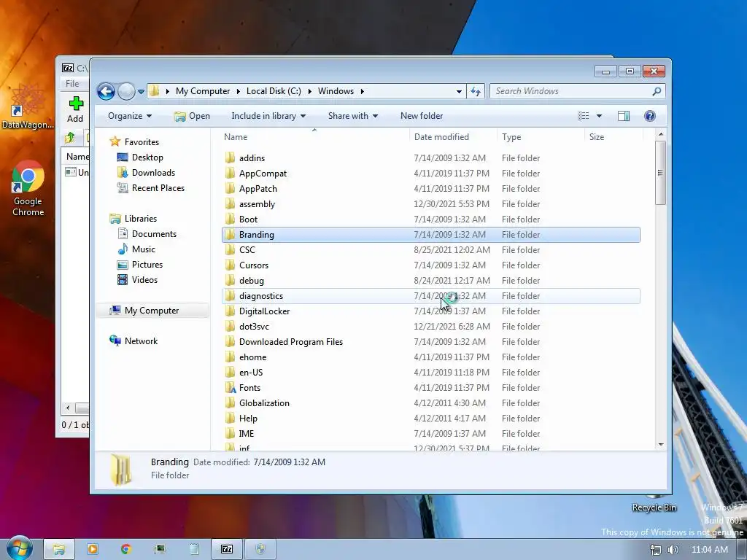Open recent pages dropdown beside forward arrow
The image size is (747, 560).
141,91
